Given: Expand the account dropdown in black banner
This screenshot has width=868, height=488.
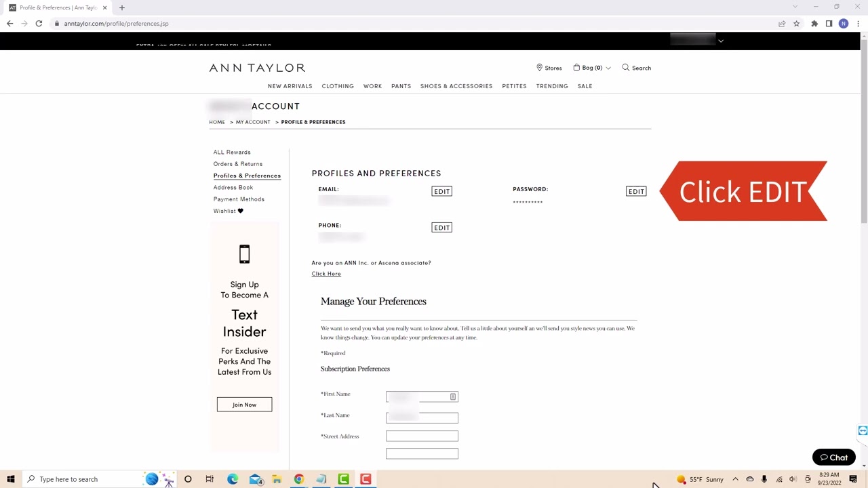Looking at the screenshot, I should [721, 41].
